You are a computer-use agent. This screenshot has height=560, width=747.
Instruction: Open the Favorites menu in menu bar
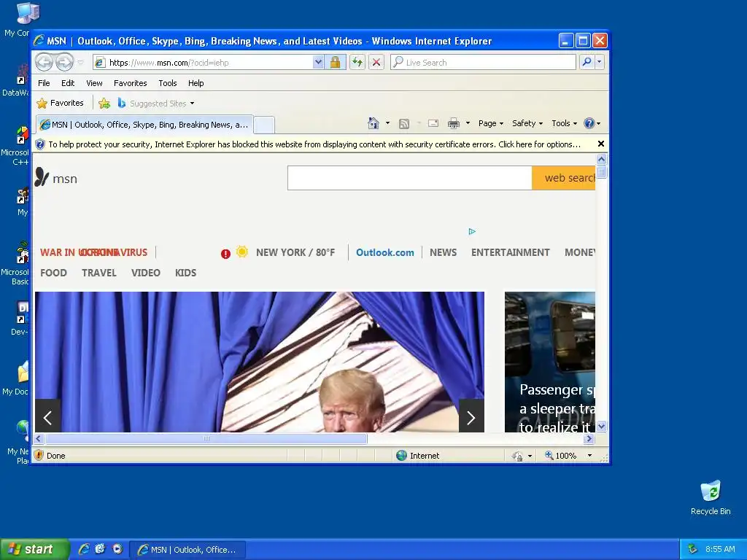[130, 83]
